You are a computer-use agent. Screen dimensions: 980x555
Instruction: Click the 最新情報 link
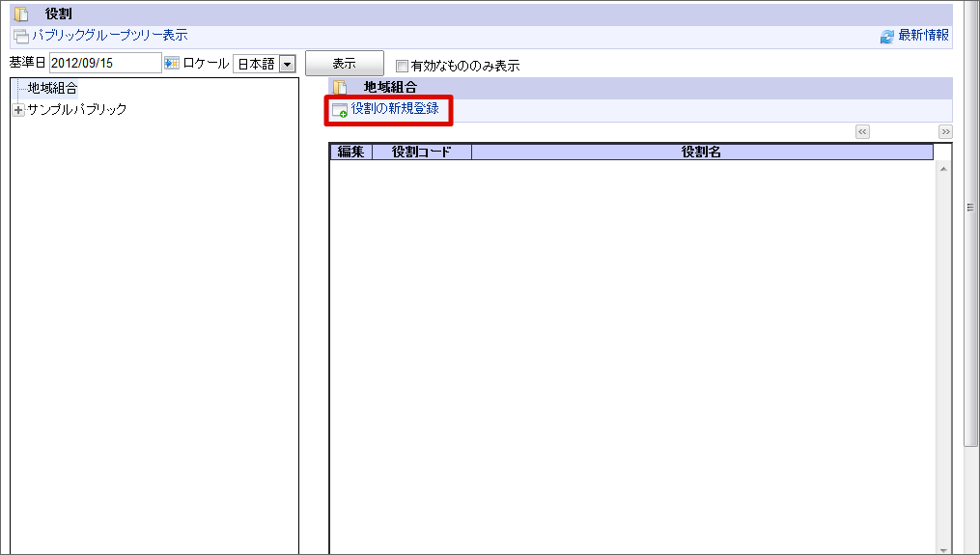923,35
